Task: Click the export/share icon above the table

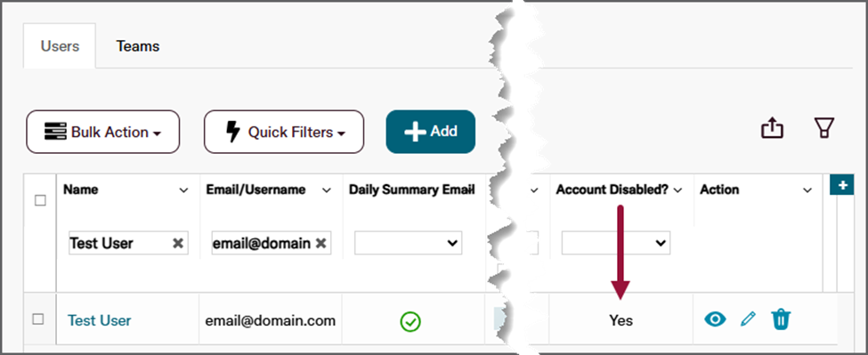Action: (x=772, y=129)
